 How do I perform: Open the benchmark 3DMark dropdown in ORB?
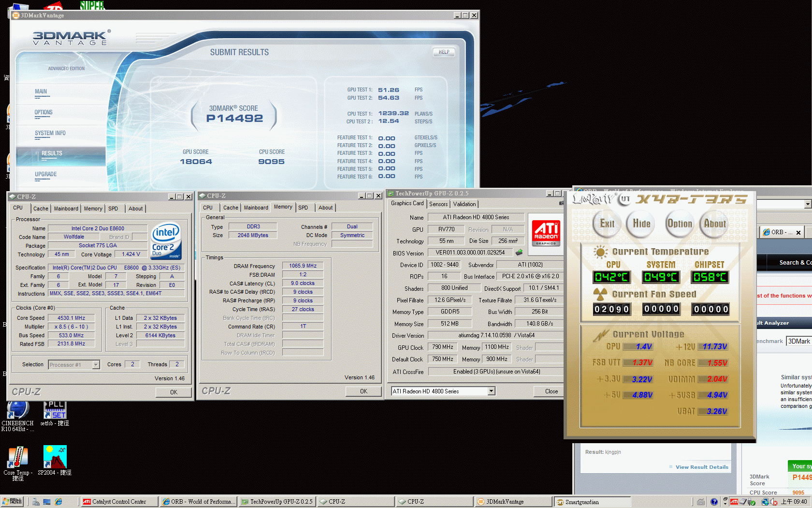click(798, 341)
